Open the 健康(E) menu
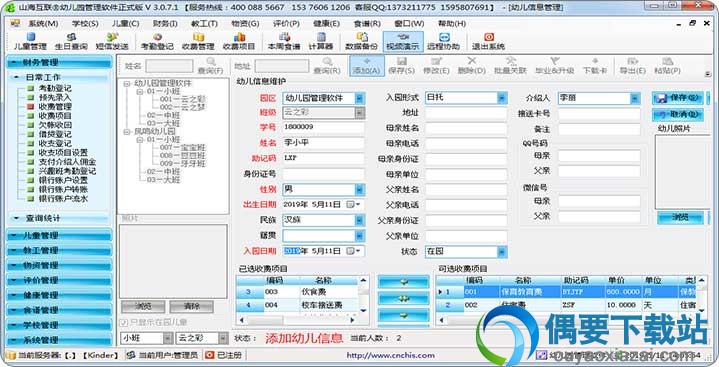719x367 pixels. pos(327,23)
